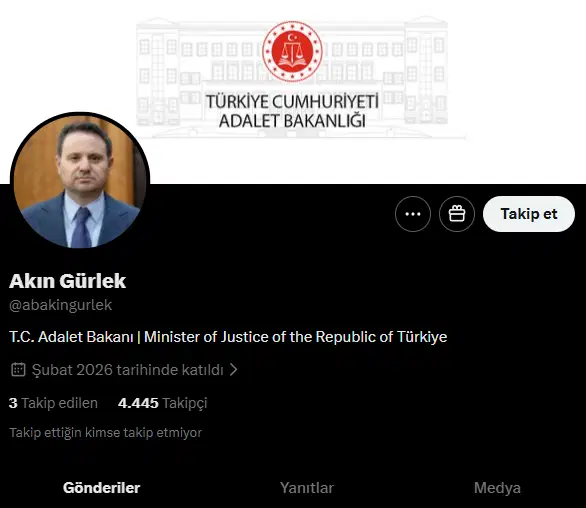The width and height of the screenshot is (586, 508).
Task: Click the gift subscription icon button
Action: (457, 214)
